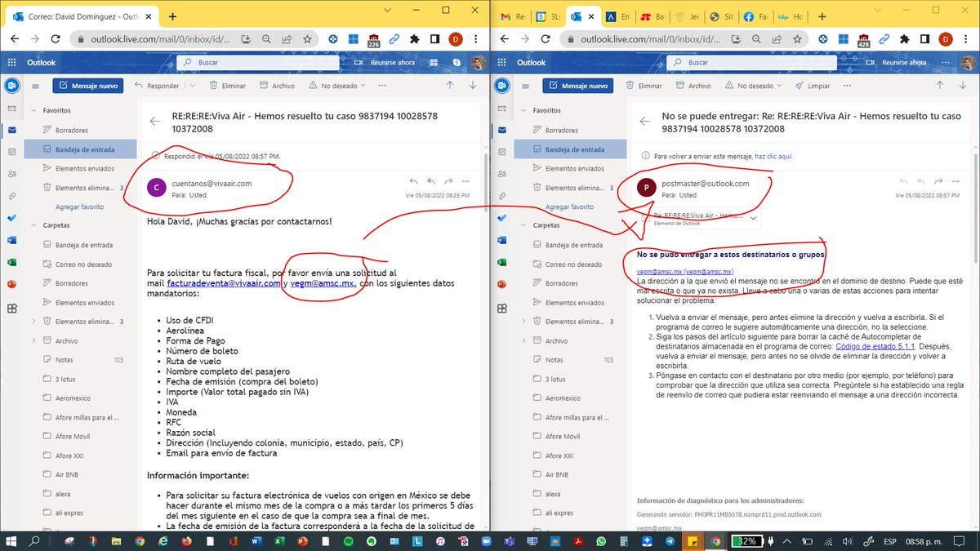Image resolution: width=980 pixels, height=551 pixels.
Task: Click 'haz clic aquí' resend link
Action: (x=773, y=156)
